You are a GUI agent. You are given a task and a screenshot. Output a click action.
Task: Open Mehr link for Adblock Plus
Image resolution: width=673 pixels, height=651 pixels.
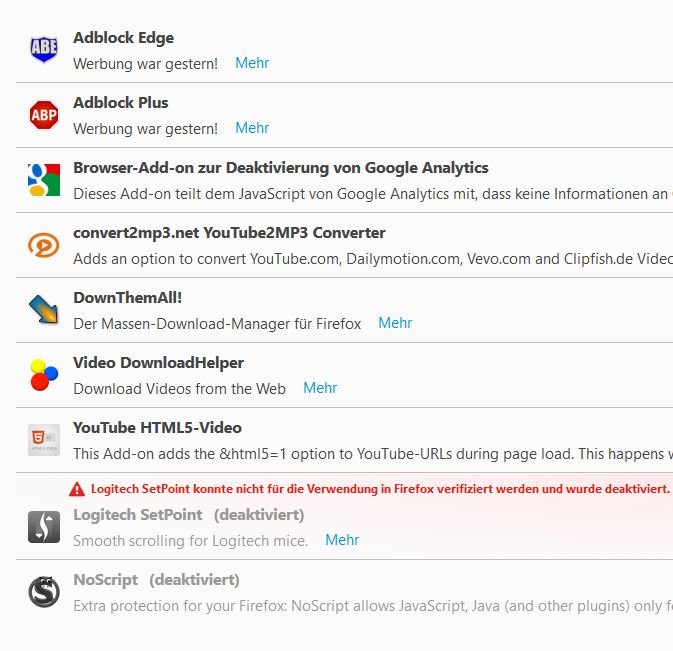[252, 128]
